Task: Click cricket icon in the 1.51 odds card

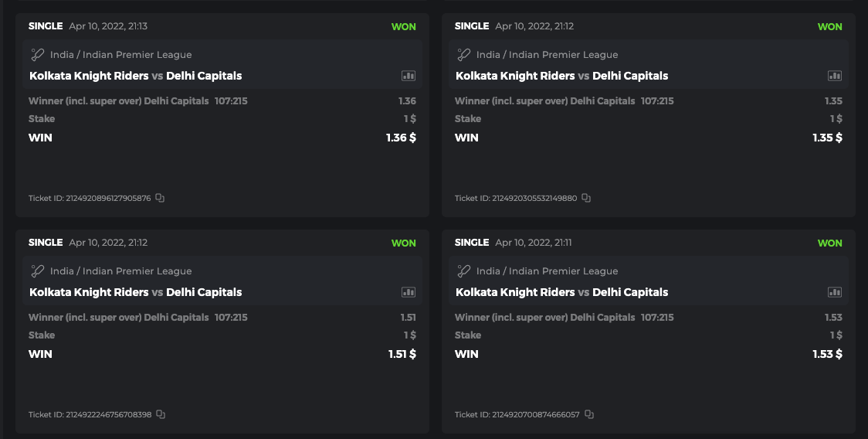Action: point(38,271)
